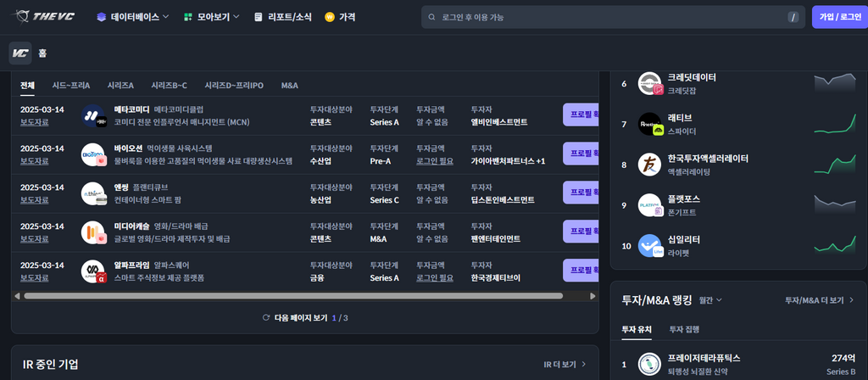Open IR 더 보기 link
868x380 pixels.
565,365
